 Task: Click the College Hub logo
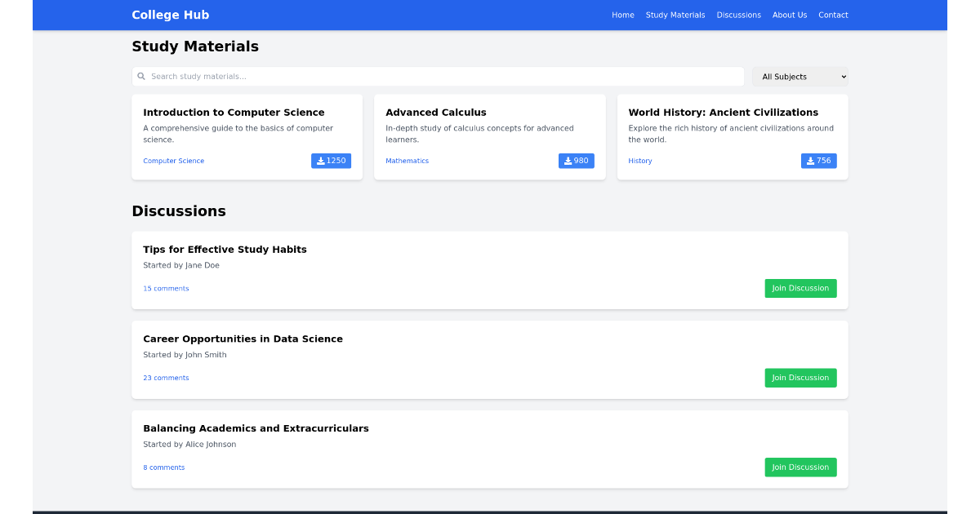170,15
